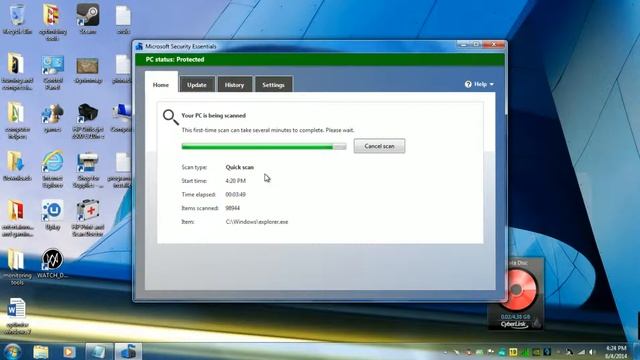Click the 'Quick scan' scan type value

(240, 167)
